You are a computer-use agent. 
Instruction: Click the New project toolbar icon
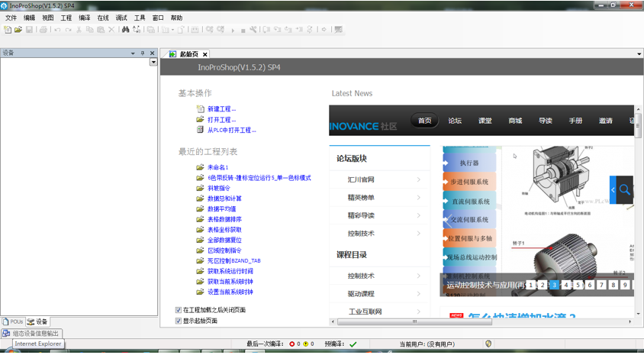point(8,30)
